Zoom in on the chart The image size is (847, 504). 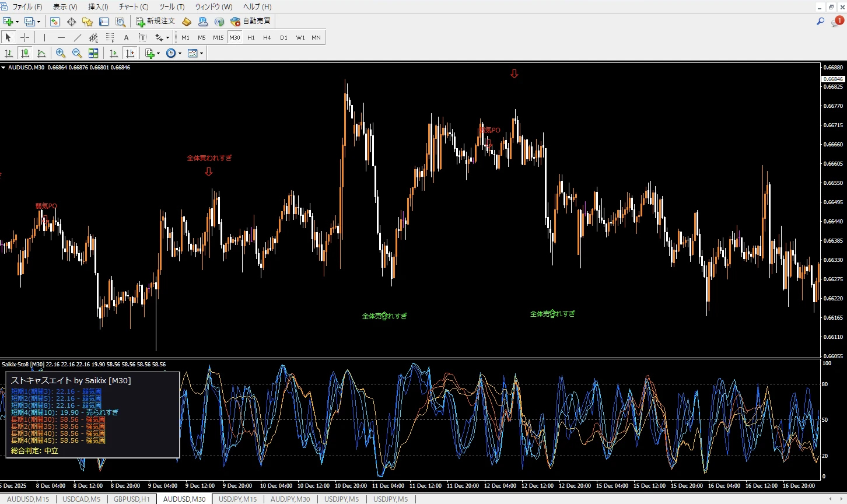pyautogui.click(x=60, y=53)
